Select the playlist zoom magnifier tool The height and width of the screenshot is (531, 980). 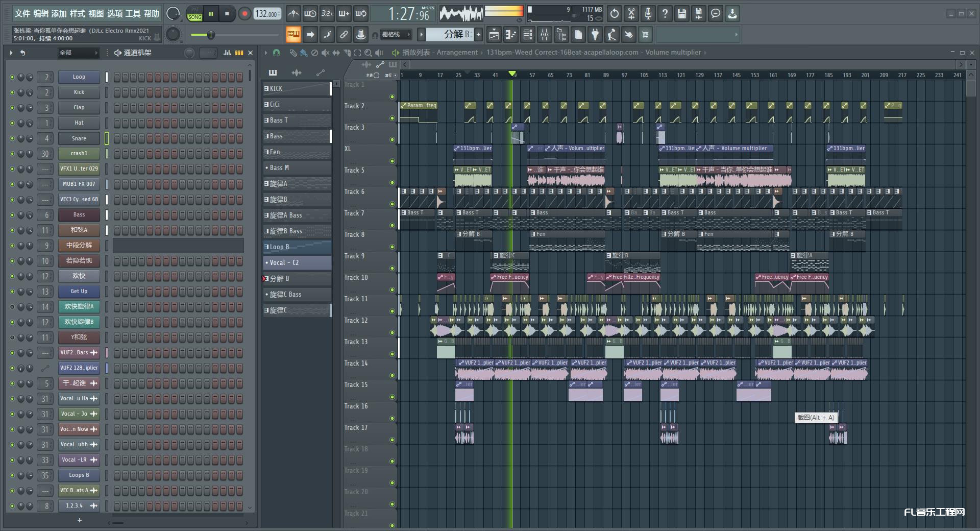[368, 53]
